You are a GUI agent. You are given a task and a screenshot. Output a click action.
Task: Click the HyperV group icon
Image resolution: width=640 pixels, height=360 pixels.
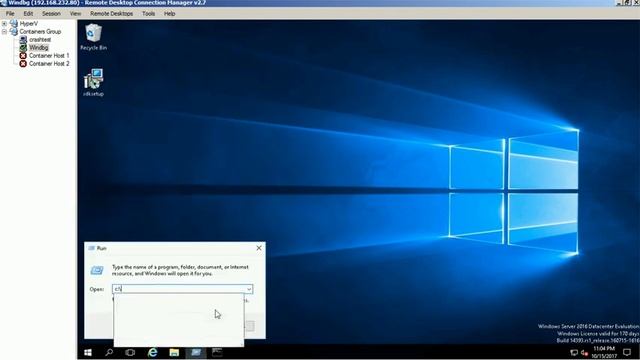(14, 23)
